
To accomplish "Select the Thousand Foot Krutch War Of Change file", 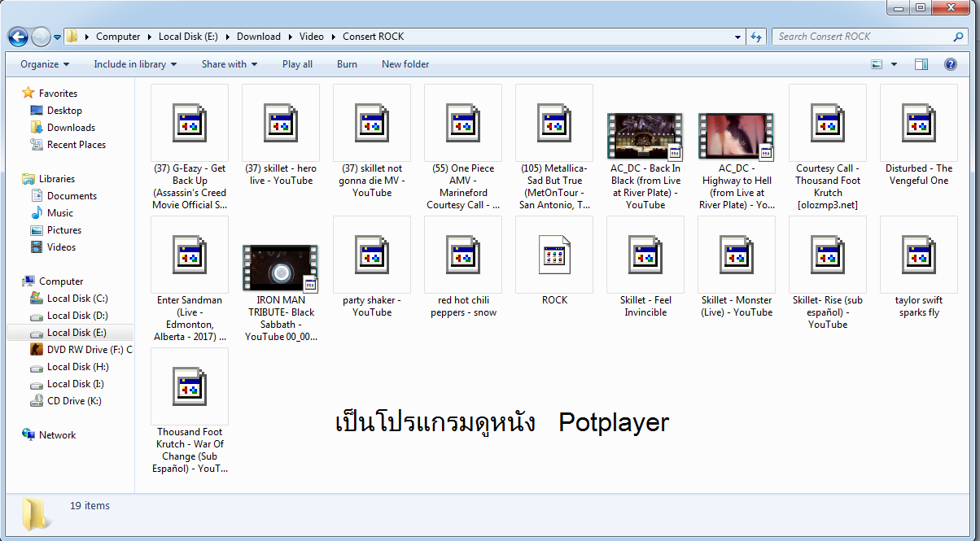I will click(x=190, y=410).
